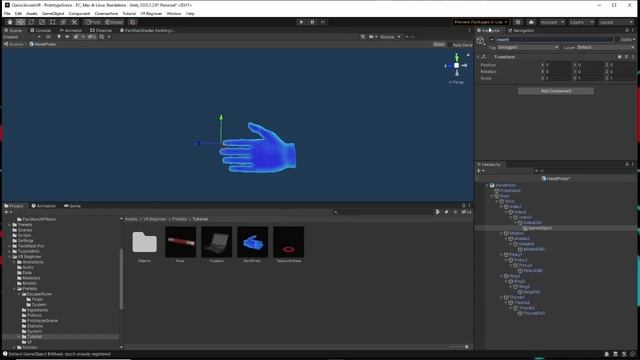Open Transform component help icon
This screenshot has width=640, height=360.
(620, 57)
